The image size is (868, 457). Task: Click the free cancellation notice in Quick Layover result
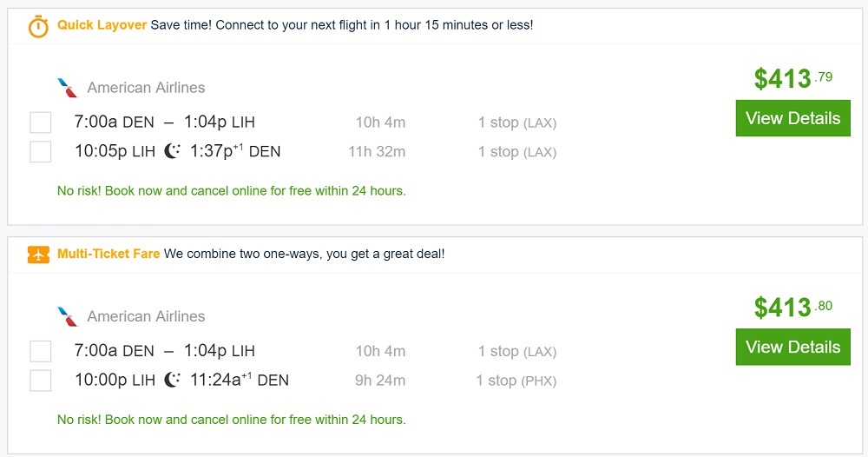click(232, 191)
